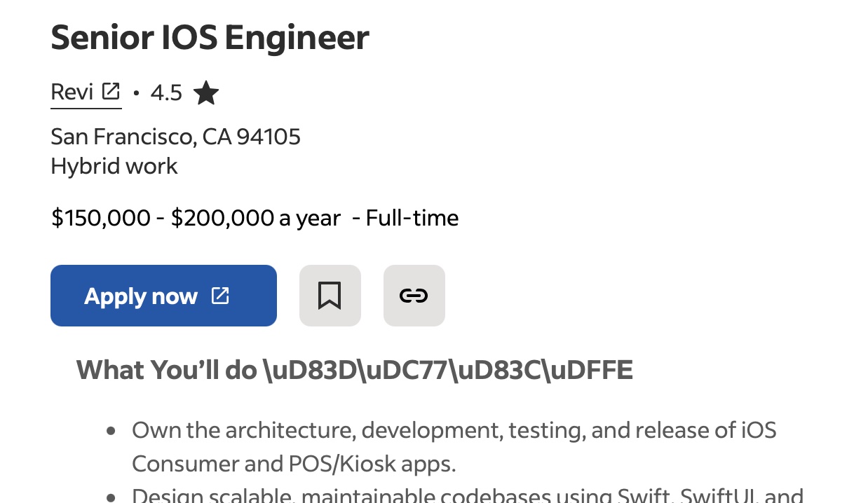Image resolution: width=868 pixels, height=503 pixels.
Task: Click the Consumer and POS/Kiosk apps line
Action: point(294,463)
